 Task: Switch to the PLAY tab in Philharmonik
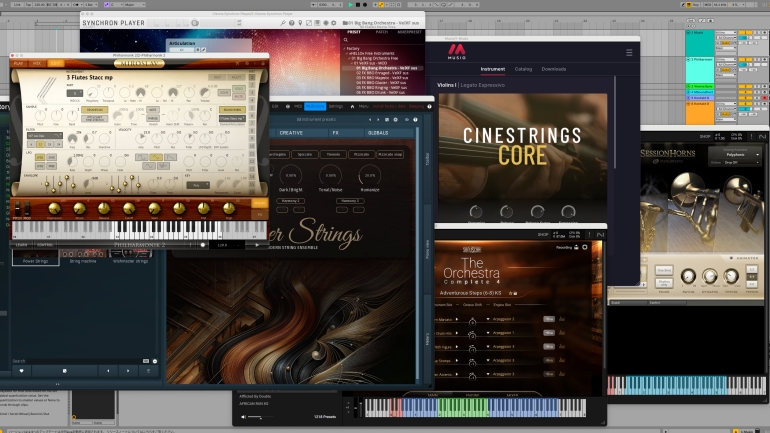click(19, 63)
